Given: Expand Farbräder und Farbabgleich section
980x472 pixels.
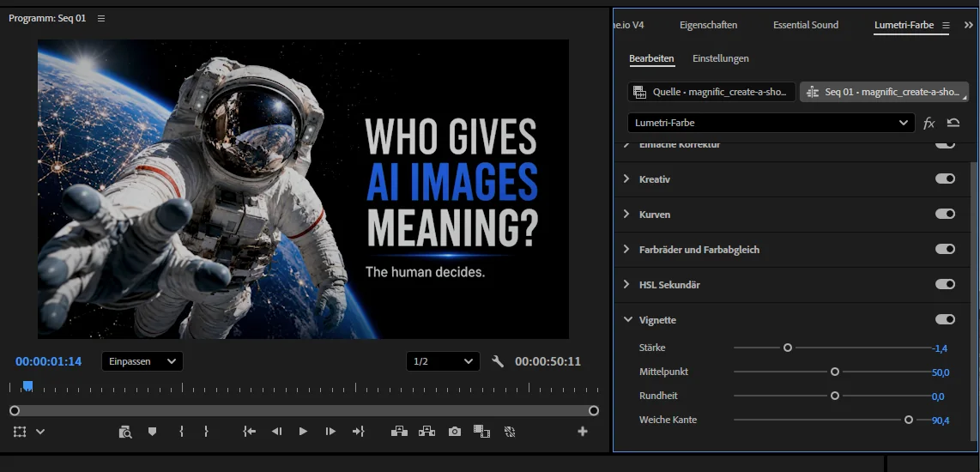Looking at the screenshot, I should (x=626, y=249).
